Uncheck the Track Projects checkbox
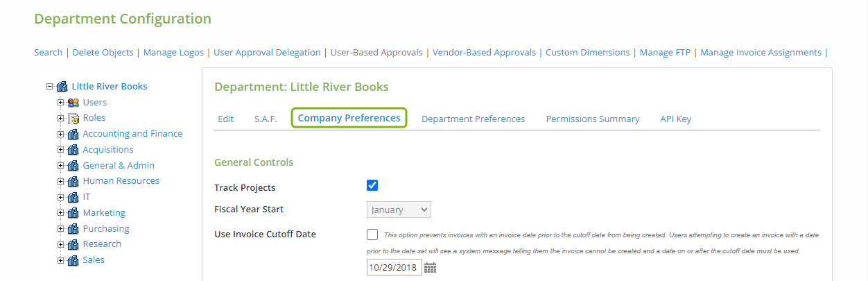The image size is (868, 281). 372,185
